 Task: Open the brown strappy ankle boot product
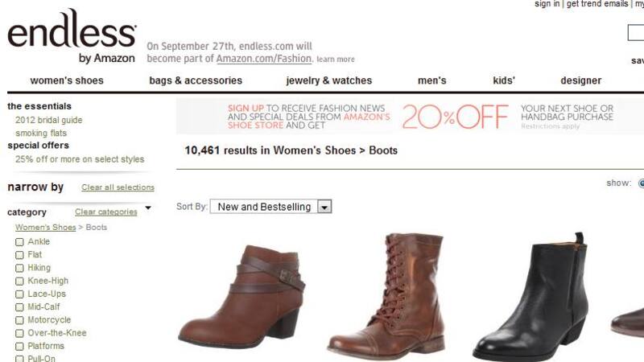[x=242, y=296]
